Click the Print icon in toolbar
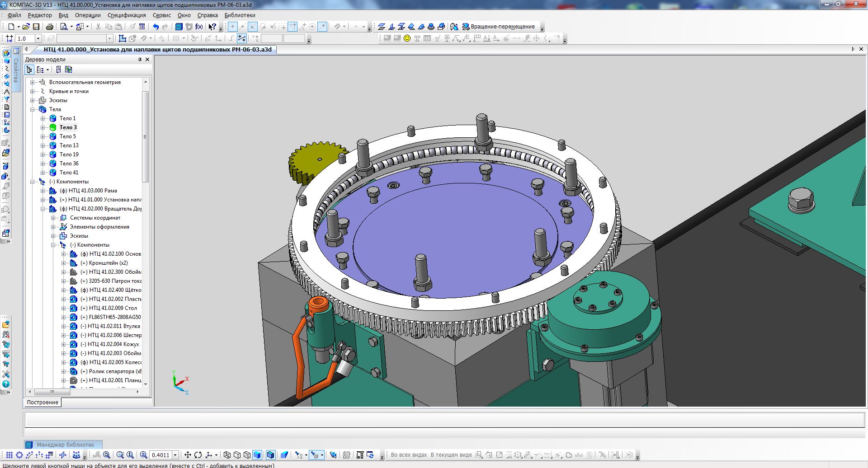The width and height of the screenshot is (868, 468). [x=50, y=27]
